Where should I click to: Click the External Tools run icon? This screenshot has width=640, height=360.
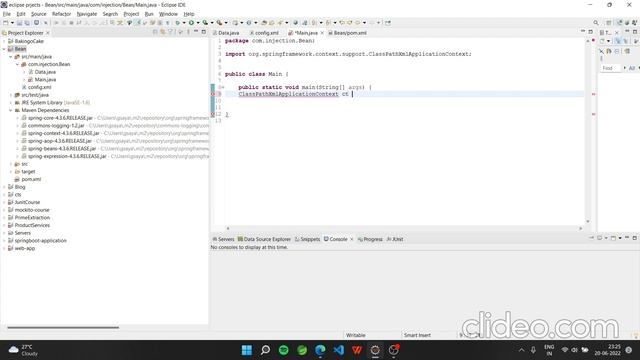pyautogui.click(x=220, y=23)
